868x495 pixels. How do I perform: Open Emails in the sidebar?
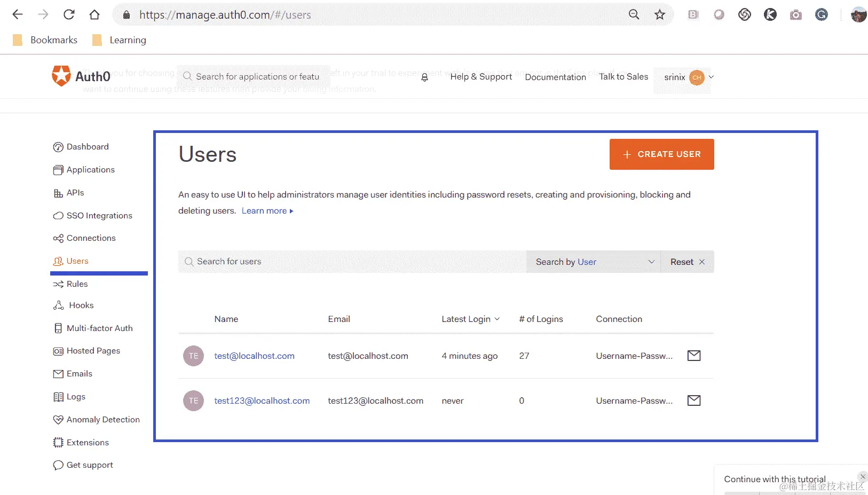(73, 374)
